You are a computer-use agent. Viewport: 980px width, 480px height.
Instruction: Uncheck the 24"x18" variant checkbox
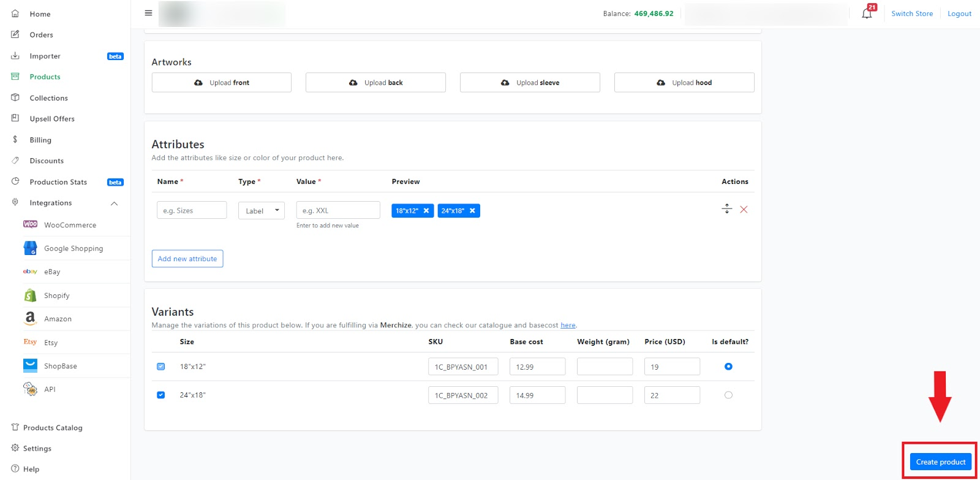pyautogui.click(x=160, y=395)
